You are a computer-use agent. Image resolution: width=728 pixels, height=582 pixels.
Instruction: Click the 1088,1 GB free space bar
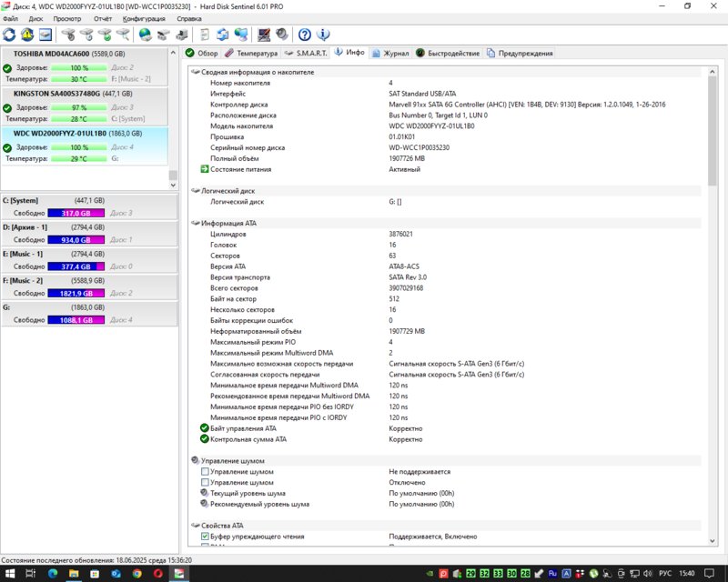(76, 320)
